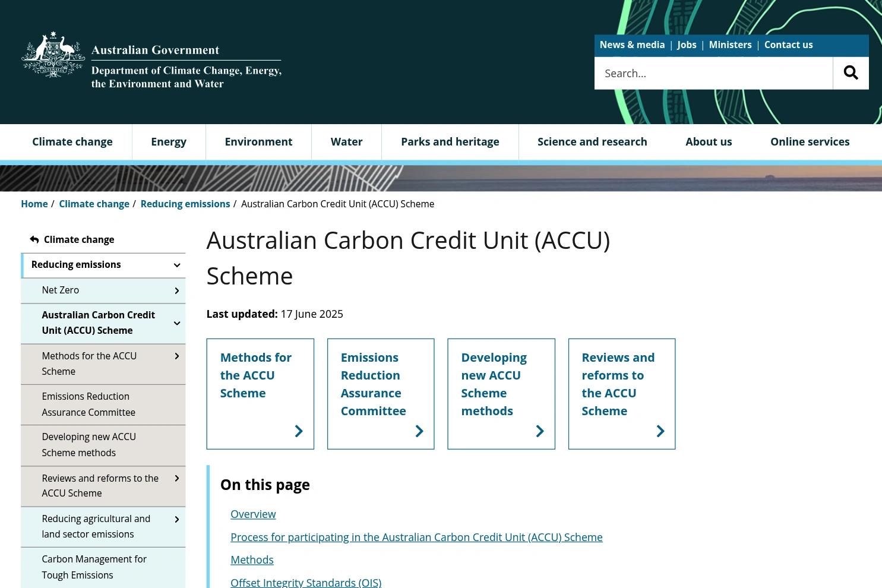Click the On this page heading

[265, 485]
